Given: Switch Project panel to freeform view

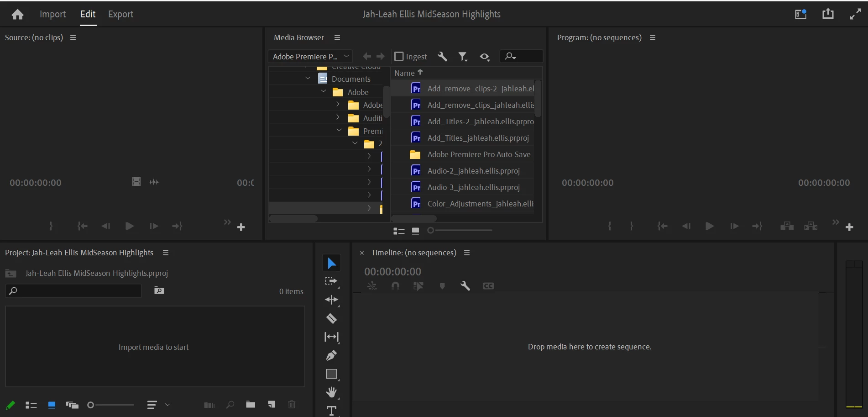Looking at the screenshot, I should click(x=72, y=405).
